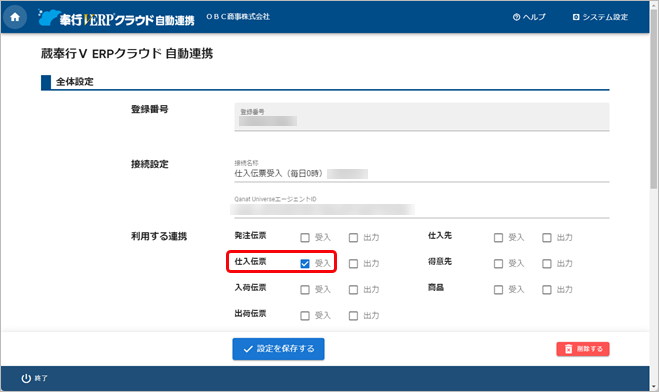Click the 蔵奉行V ERPクラウド 自動連携 title
659x392 pixels.
point(127,54)
